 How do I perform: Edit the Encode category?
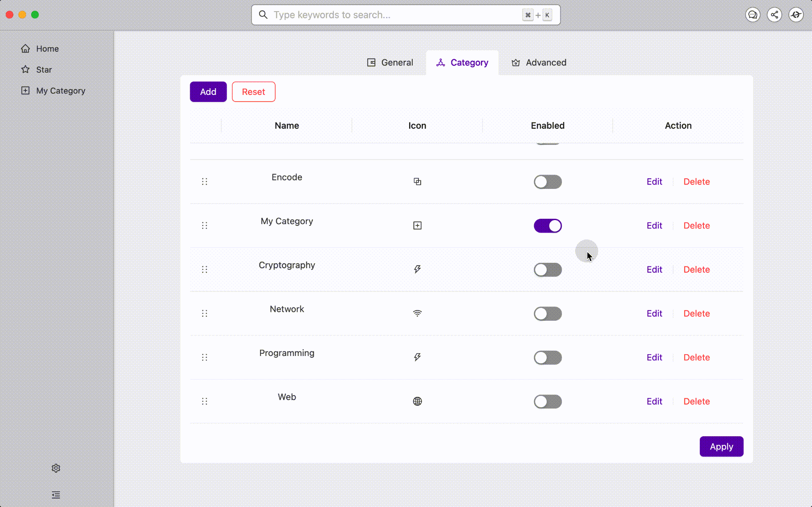(x=654, y=181)
